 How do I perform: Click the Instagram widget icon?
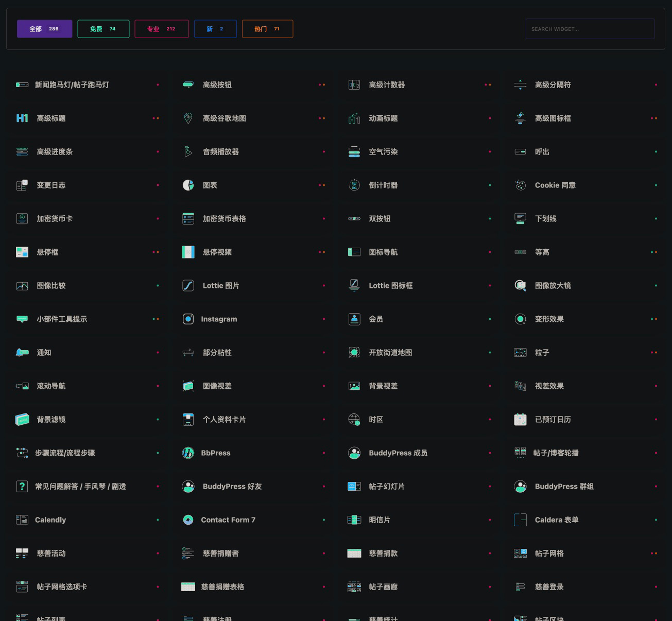point(188,319)
